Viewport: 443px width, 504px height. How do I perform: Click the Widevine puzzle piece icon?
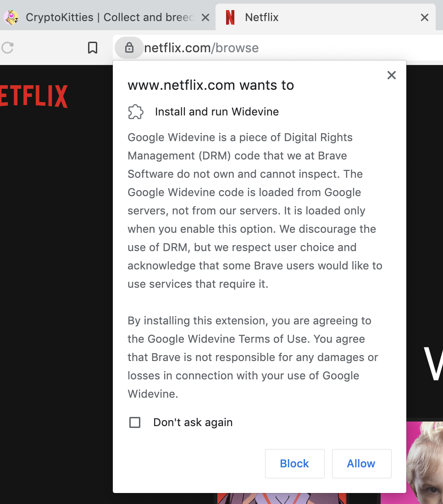click(x=135, y=111)
